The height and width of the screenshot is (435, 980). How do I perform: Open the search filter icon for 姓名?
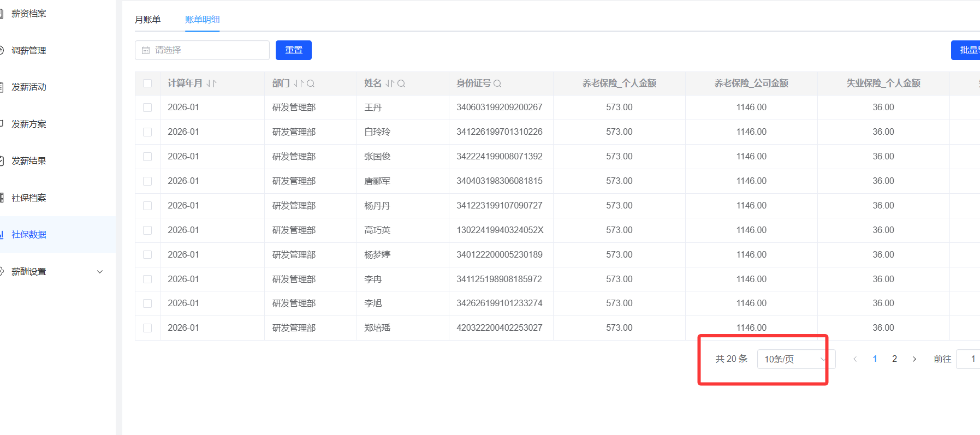point(401,84)
